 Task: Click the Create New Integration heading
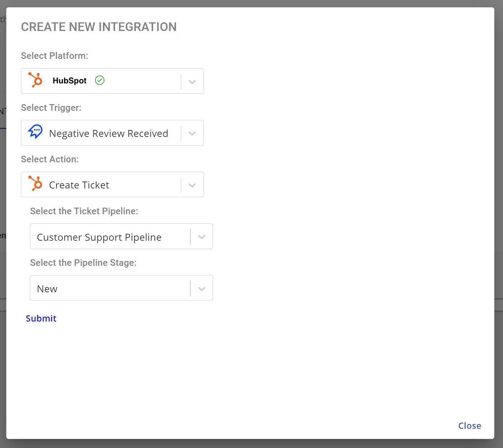pyautogui.click(x=99, y=27)
